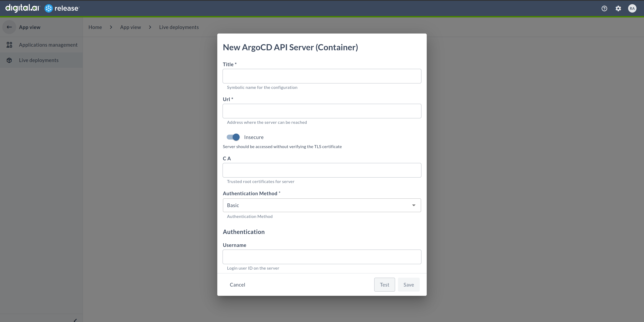Click the help question mark icon
This screenshot has height=322, width=644.
point(605,8)
